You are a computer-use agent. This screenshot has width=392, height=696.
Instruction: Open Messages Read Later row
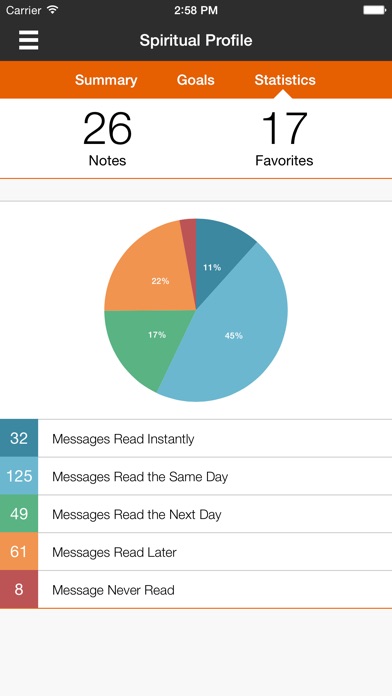196,552
